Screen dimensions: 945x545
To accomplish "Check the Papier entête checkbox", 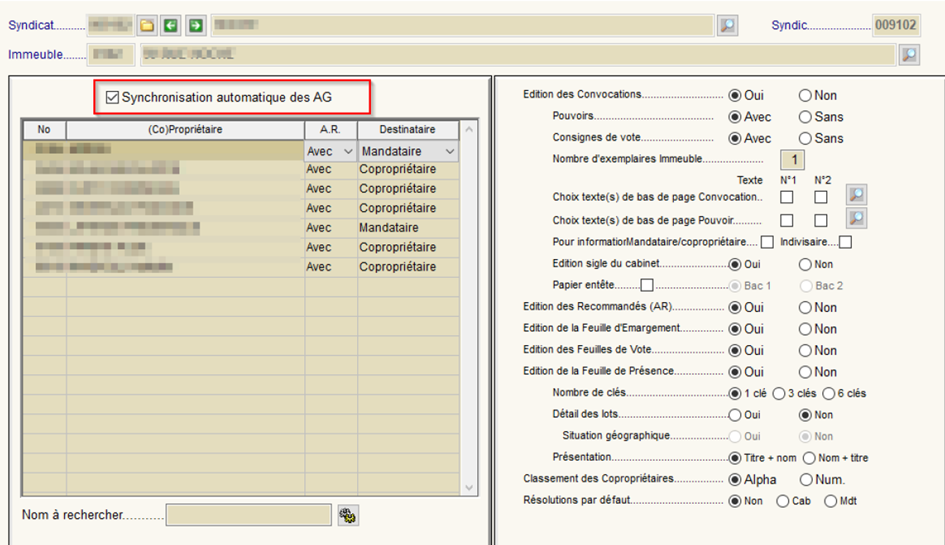I will click(647, 285).
